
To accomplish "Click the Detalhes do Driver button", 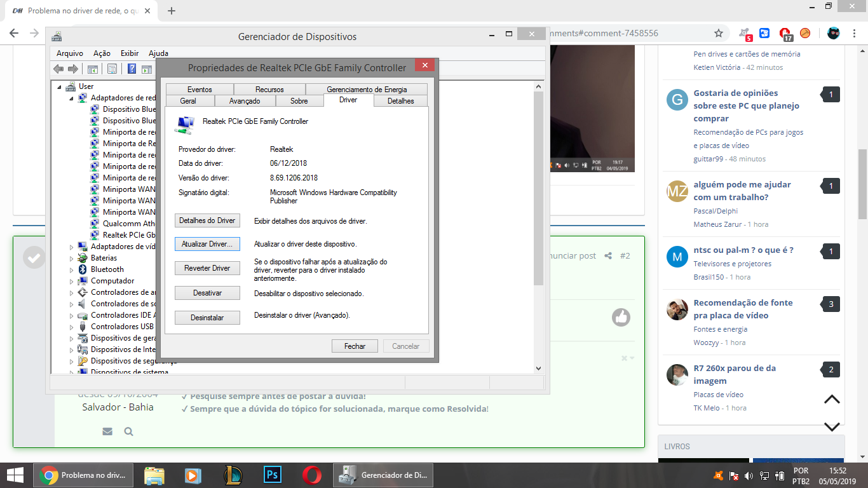I will coord(207,220).
